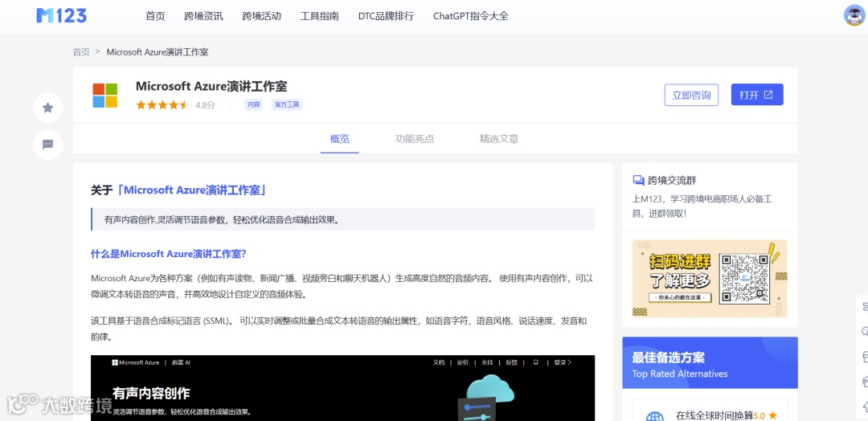Viewport: 868px width, 421px height.
Task: Go to 首页 in top navigation
Action: 155,16
